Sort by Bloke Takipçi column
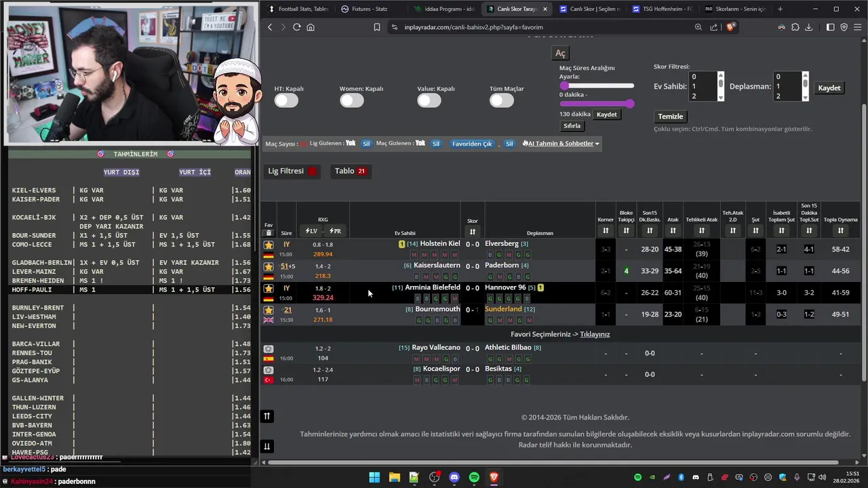 click(626, 231)
